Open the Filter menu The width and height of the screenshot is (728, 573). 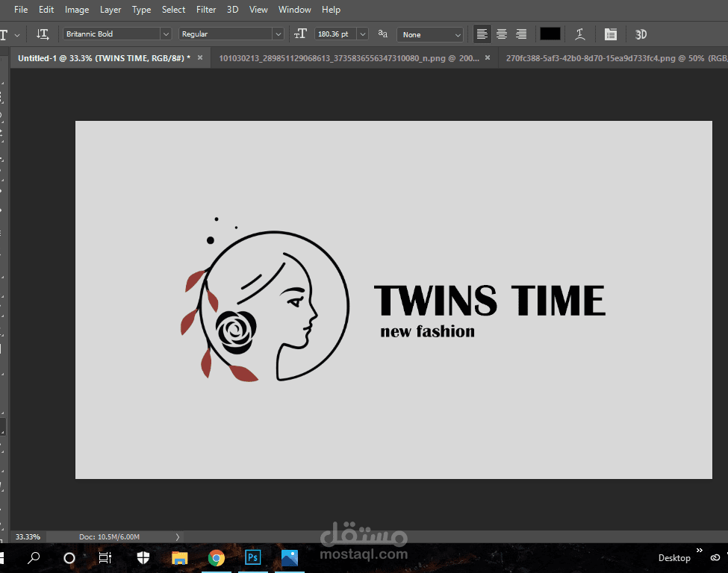[206, 10]
